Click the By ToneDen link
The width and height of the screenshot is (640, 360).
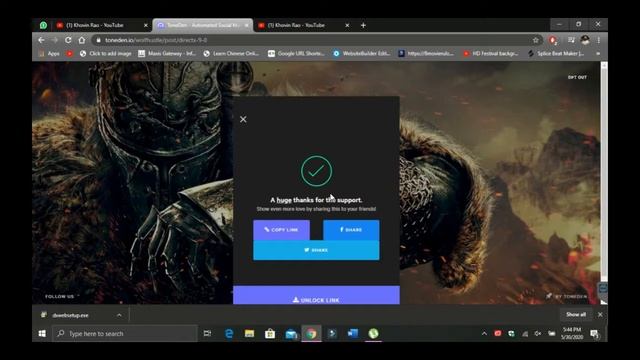tap(567, 296)
